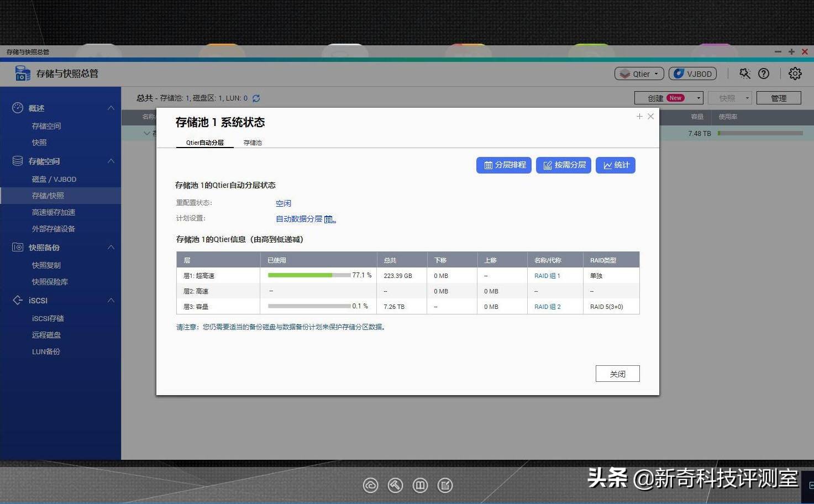Click the refresh icon next to LUN count
Image resolution: width=814 pixels, height=504 pixels.
point(256,98)
